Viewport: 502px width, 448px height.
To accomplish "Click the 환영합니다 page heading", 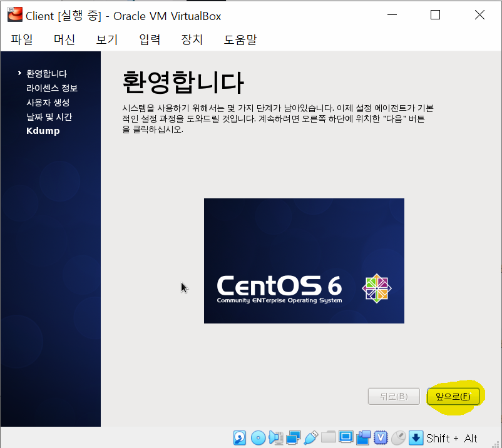I will click(183, 83).
